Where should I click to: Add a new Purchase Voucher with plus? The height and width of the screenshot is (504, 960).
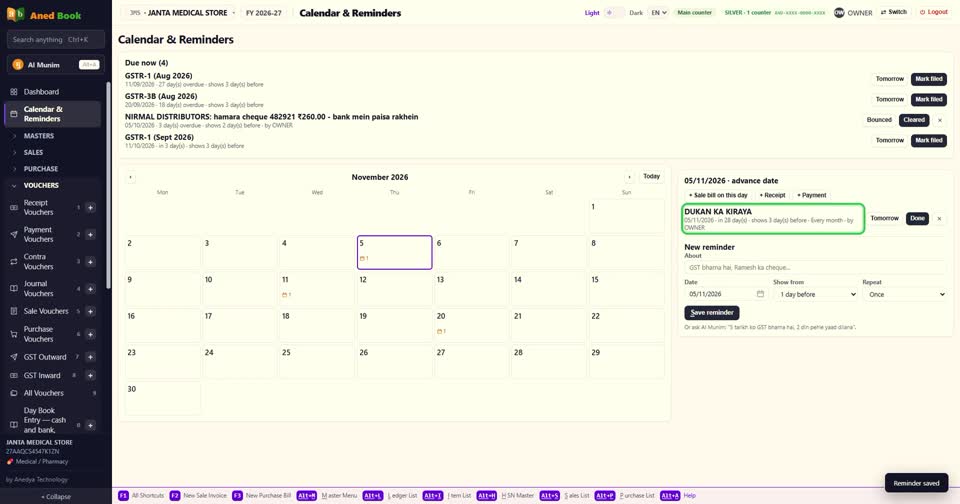tap(90, 334)
